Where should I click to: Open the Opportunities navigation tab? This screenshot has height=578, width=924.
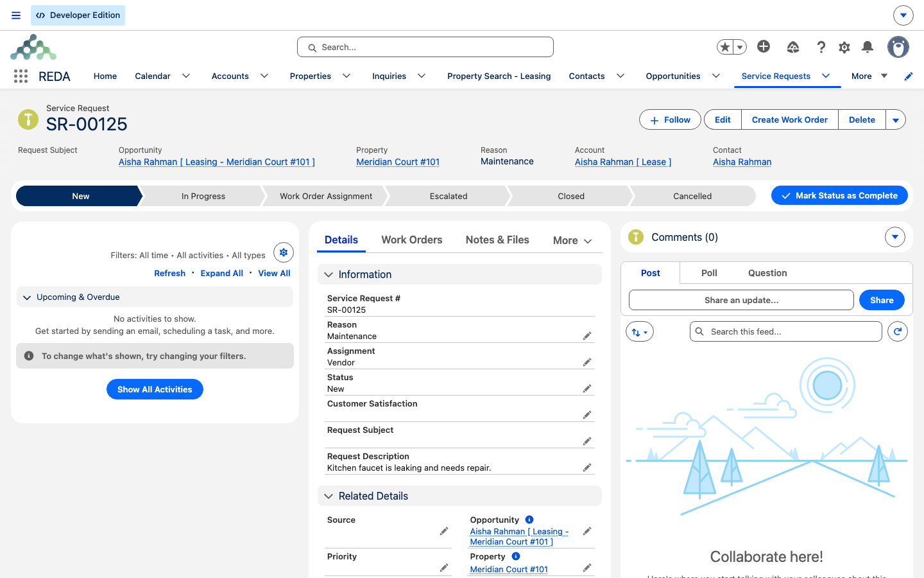point(673,76)
